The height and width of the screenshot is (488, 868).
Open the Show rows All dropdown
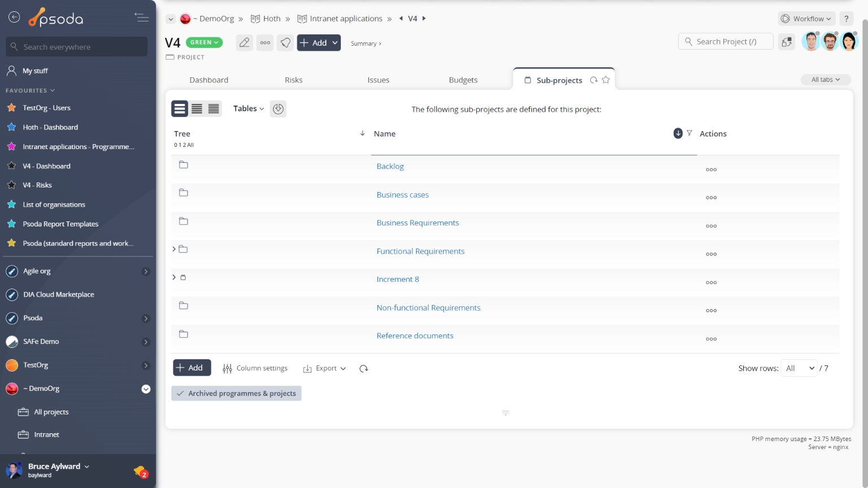798,368
